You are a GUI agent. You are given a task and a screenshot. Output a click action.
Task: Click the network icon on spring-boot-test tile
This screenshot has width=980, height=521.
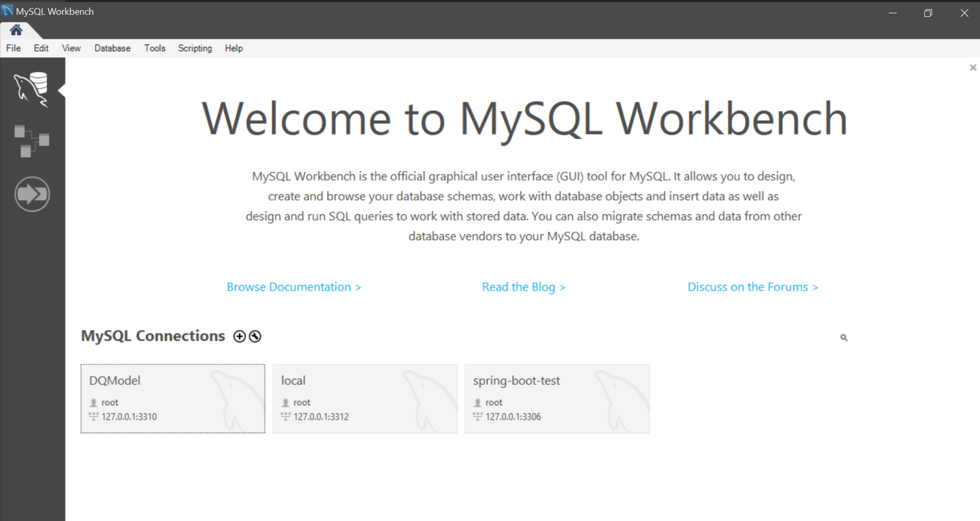(x=478, y=417)
